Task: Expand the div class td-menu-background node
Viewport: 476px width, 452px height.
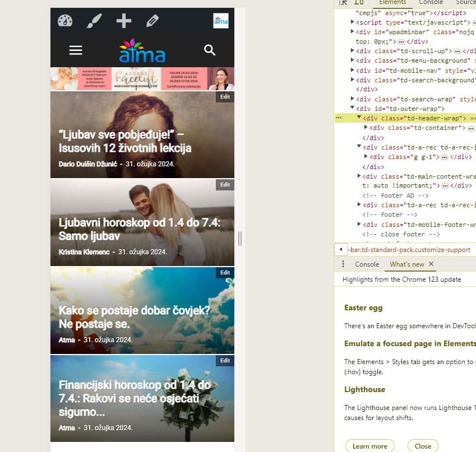Action: click(x=352, y=60)
